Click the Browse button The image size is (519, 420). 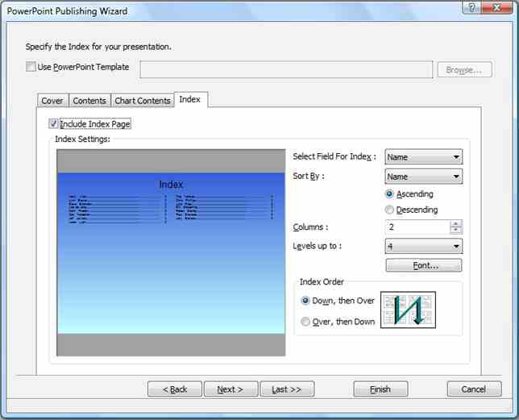464,70
